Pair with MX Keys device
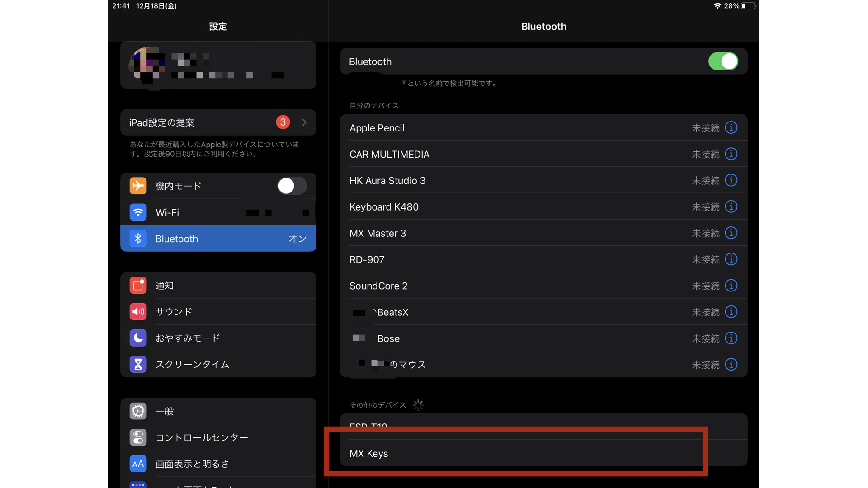The width and height of the screenshot is (868, 488). 544,453
